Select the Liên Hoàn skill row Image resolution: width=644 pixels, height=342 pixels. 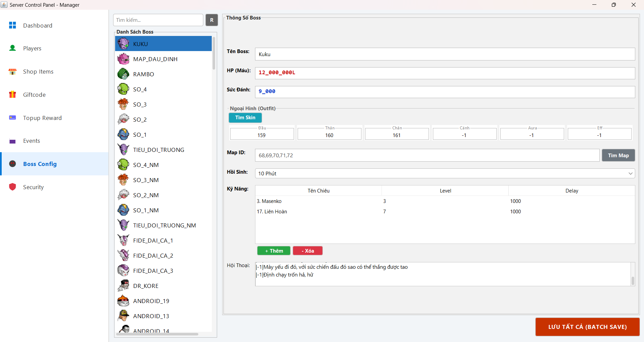445,211
